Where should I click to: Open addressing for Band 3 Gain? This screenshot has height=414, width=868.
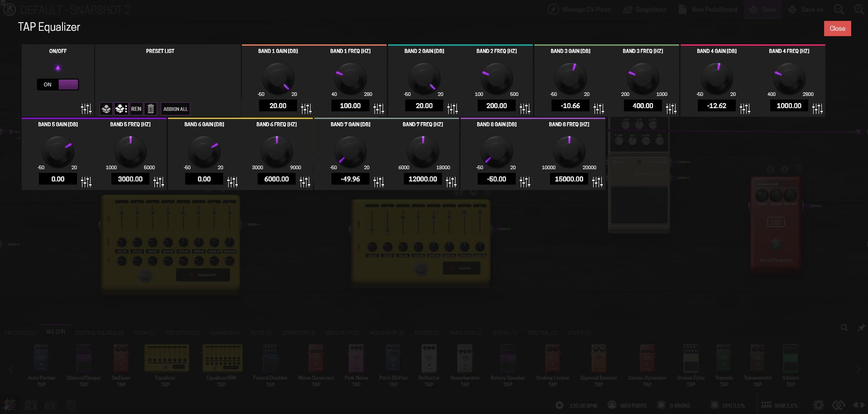[x=599, y=109]
